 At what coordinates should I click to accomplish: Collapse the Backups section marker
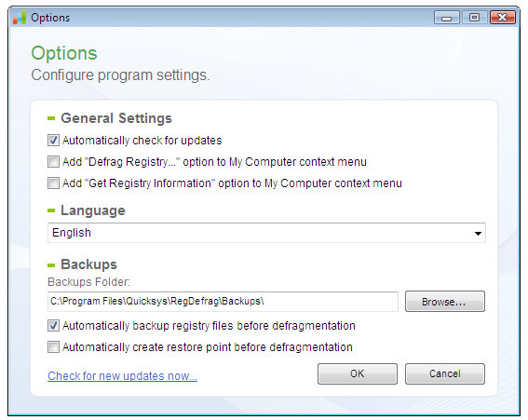tap(51, 265)
